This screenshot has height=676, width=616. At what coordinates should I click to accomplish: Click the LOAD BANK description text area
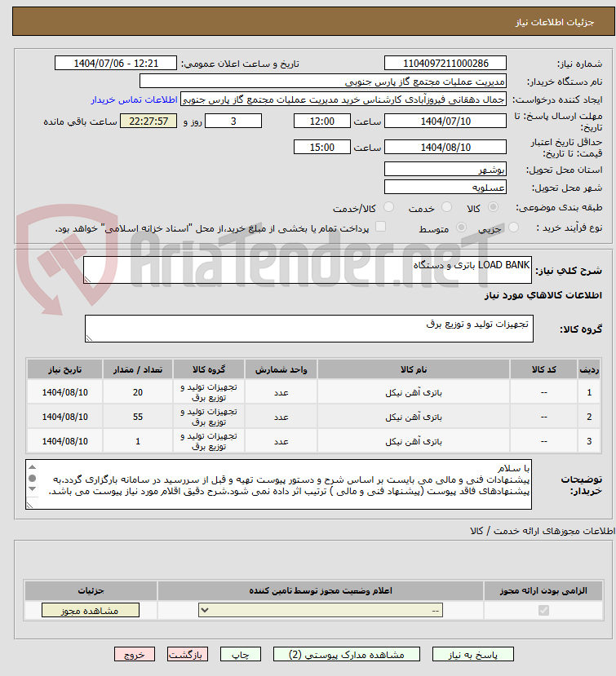[x=308, y=270]
